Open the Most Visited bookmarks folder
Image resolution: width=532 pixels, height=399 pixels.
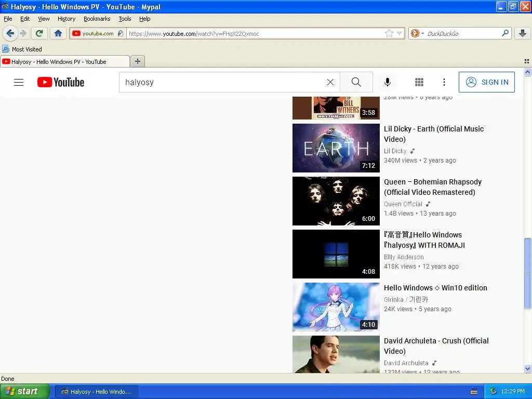pos(22,49)
